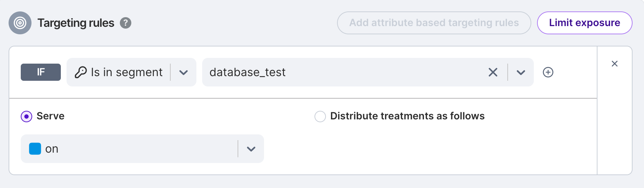This screenshot has width=644, height=188.
Task: Click the Targeting rules target icon
Action: (x=20, y=23)
